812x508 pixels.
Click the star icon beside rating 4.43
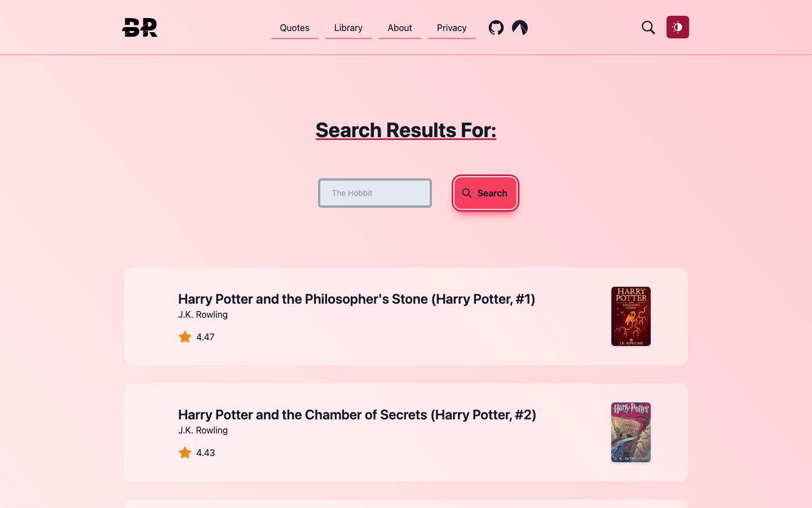click(x=185, y=453)
